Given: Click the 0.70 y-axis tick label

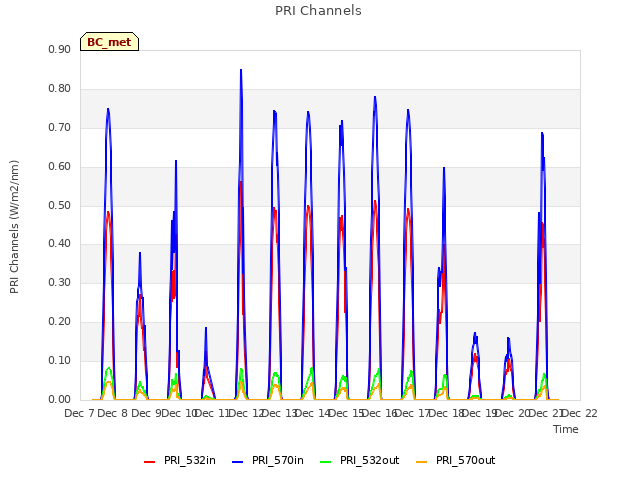Looking at the screenshot, I should 60,128.
